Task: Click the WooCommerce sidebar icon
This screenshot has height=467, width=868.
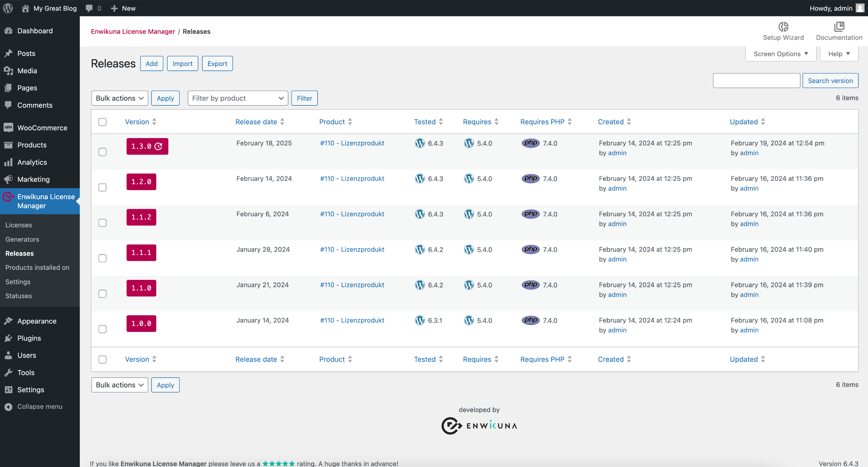Action: 8,128
